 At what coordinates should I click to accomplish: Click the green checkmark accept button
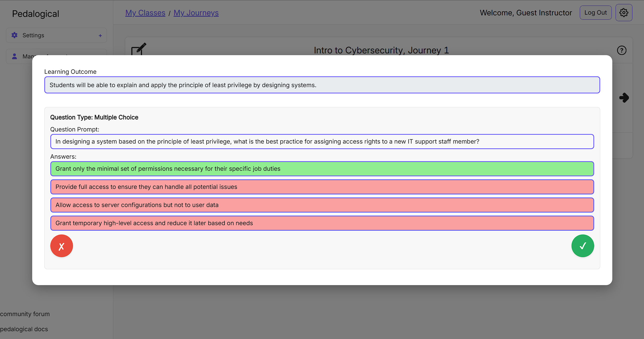point(582,246)
